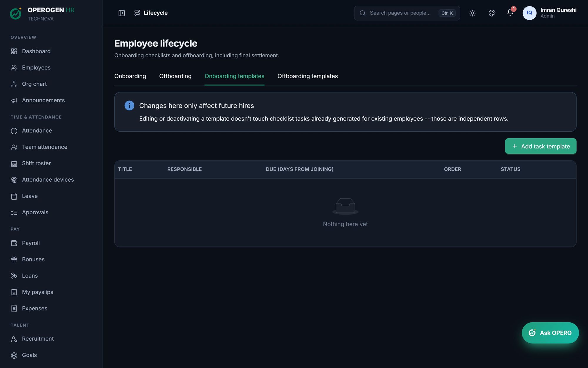
Task: Go to Expenses page
Action: pos(51,309)
